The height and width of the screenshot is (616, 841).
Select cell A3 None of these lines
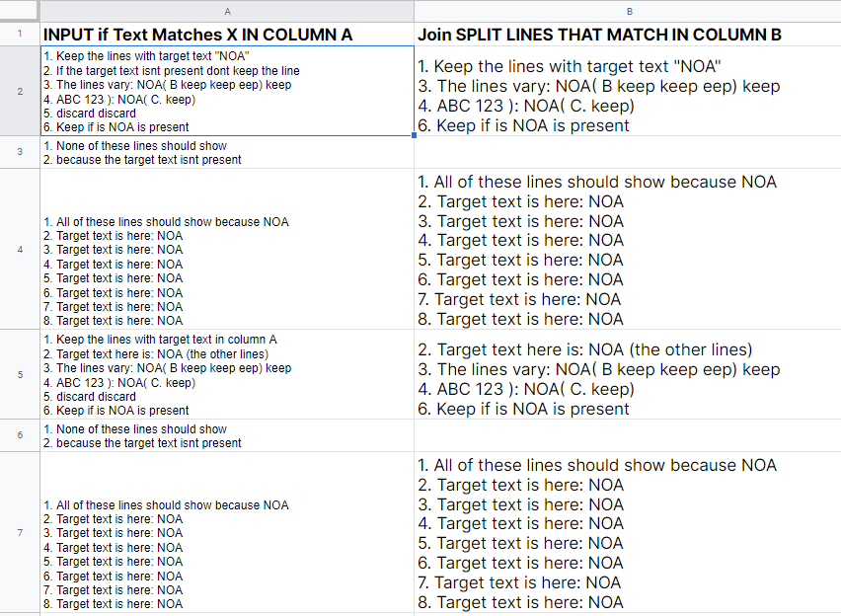(227, 152)
